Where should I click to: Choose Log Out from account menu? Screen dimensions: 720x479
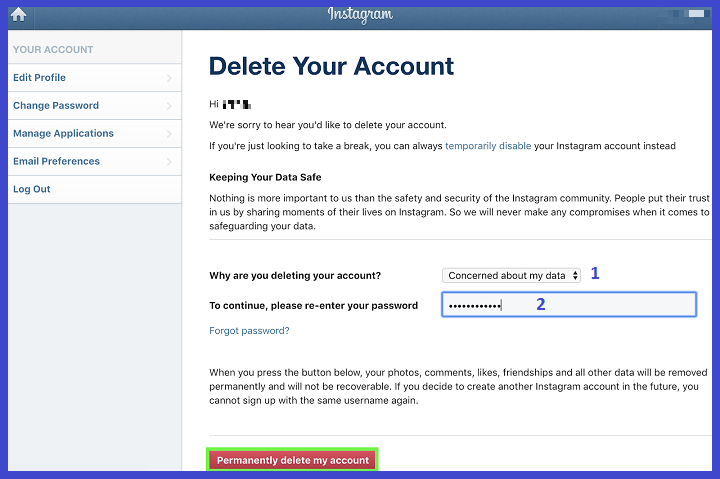pyautogui.click(x=32, y=189)
